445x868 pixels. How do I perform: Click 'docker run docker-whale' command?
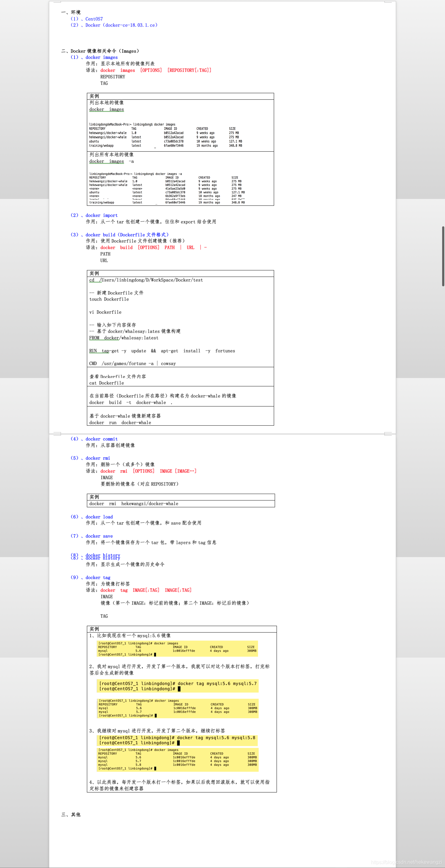(x=120, y=423)
